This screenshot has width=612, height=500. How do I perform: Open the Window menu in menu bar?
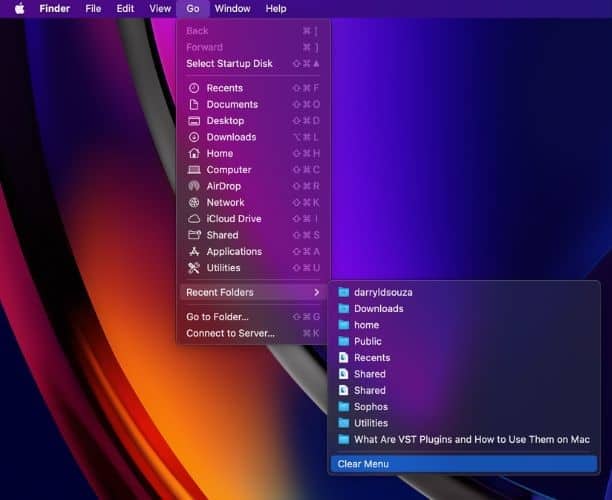pyautogui.click(x=232, y=9)
